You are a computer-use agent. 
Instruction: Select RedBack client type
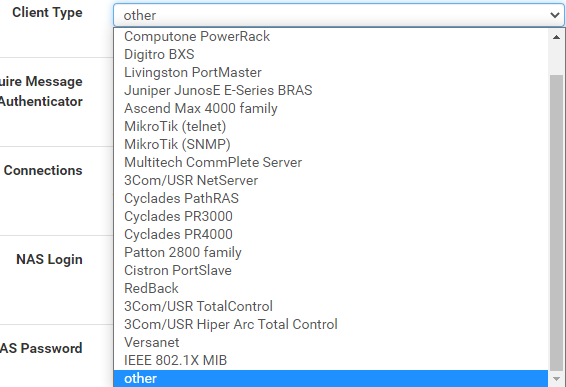(x=331, y=288)
